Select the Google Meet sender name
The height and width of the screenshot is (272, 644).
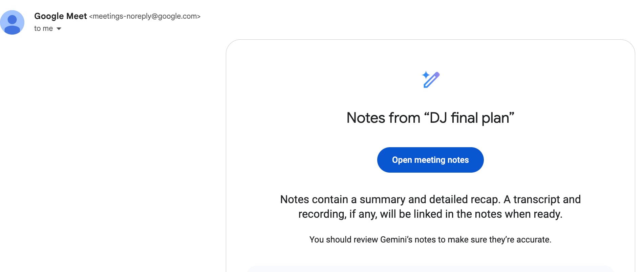(x=61, y=16)
